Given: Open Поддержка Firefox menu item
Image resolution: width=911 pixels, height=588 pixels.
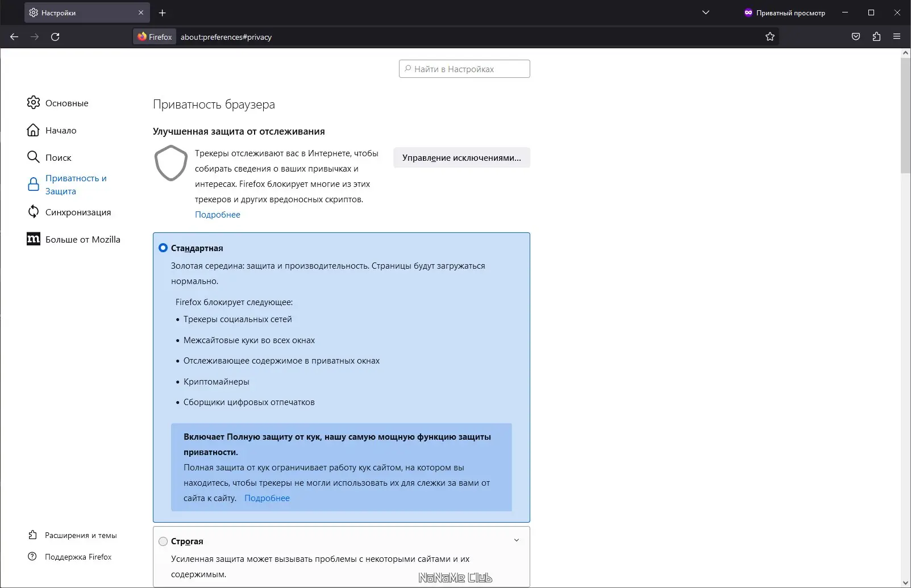Looking at the screenshot, I should click(x=78, y=557).
